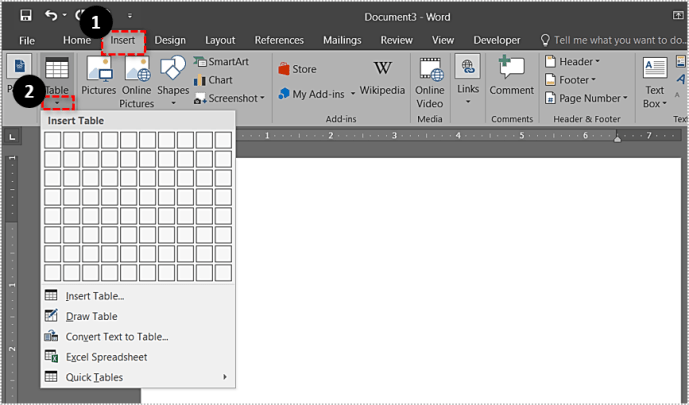
Task: Add a new Comment
Action: click(x=511, y=76)
